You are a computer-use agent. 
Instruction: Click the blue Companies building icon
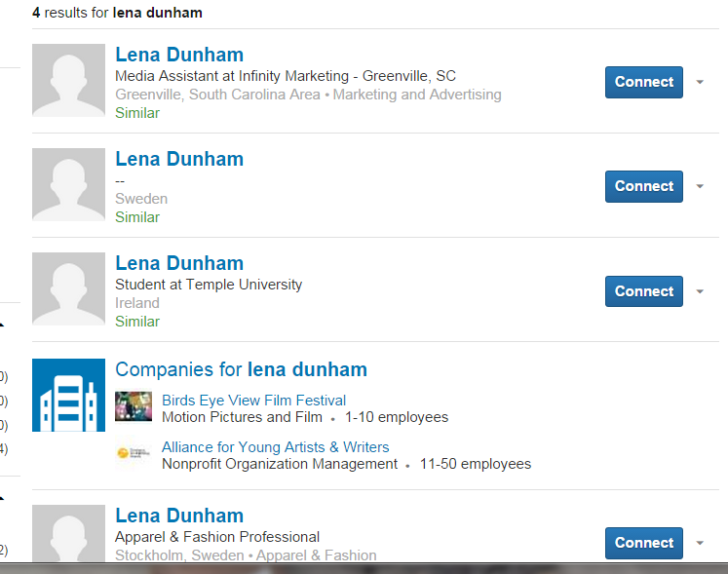(x=68, y=395)
